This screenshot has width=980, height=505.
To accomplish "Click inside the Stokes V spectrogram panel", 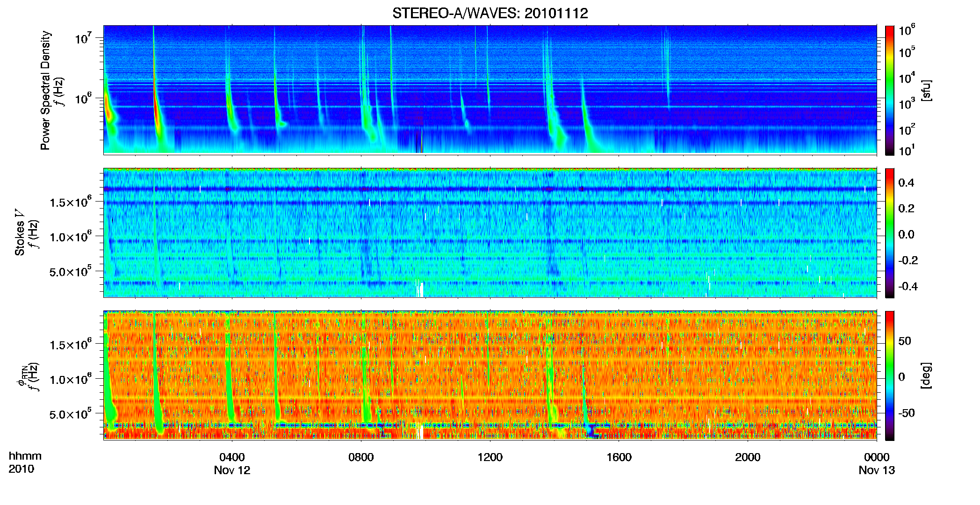I will pos(490,233).
